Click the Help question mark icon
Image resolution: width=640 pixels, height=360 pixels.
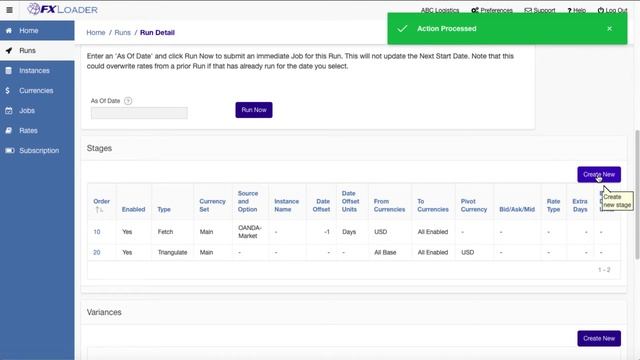569,10
